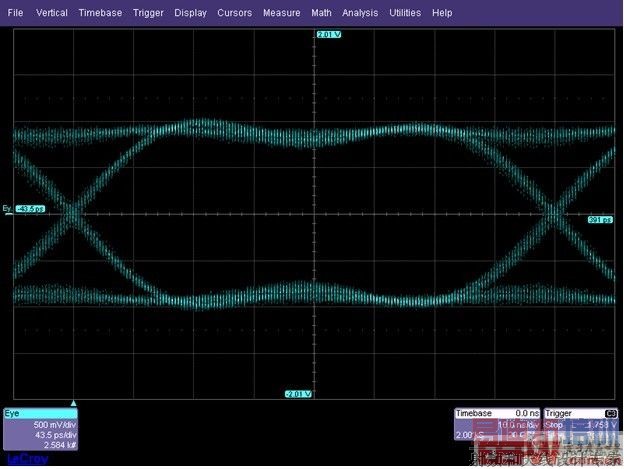Open the Cursors menu
The width and height of the screenshot is (624, 469).
point(234,13)
